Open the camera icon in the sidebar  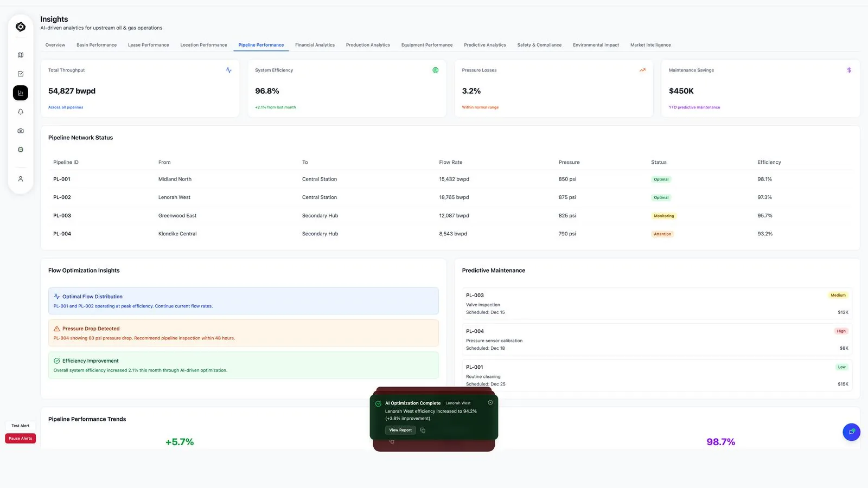pyautogui.click(x=21, y=131)
